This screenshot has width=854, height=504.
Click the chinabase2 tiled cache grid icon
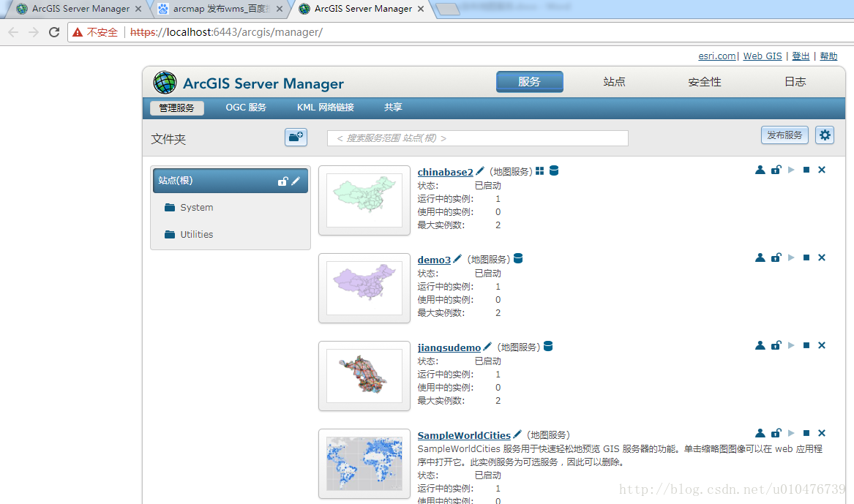pos(540,171)
